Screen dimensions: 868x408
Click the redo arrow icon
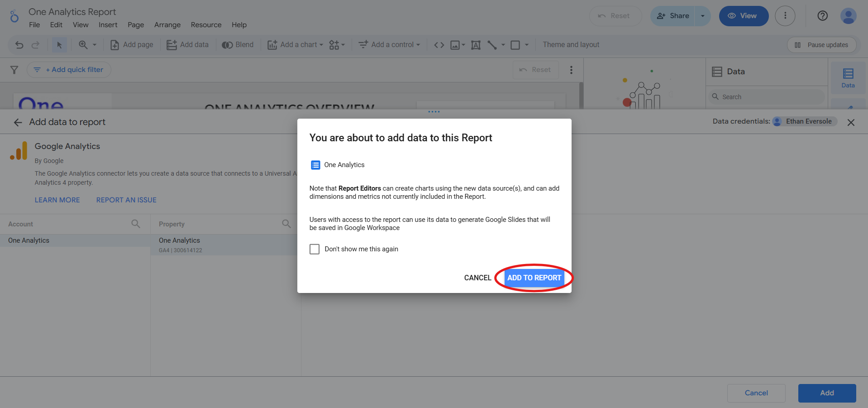35,45
